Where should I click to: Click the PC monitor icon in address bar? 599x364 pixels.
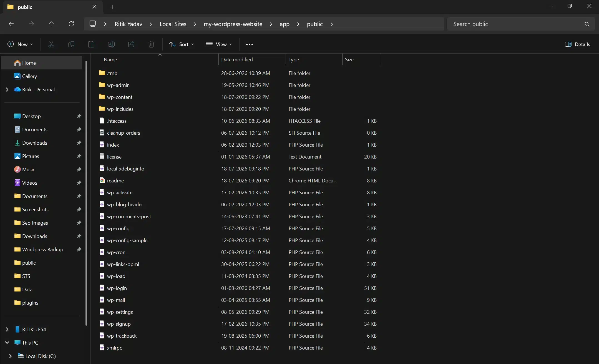[93, 24]
